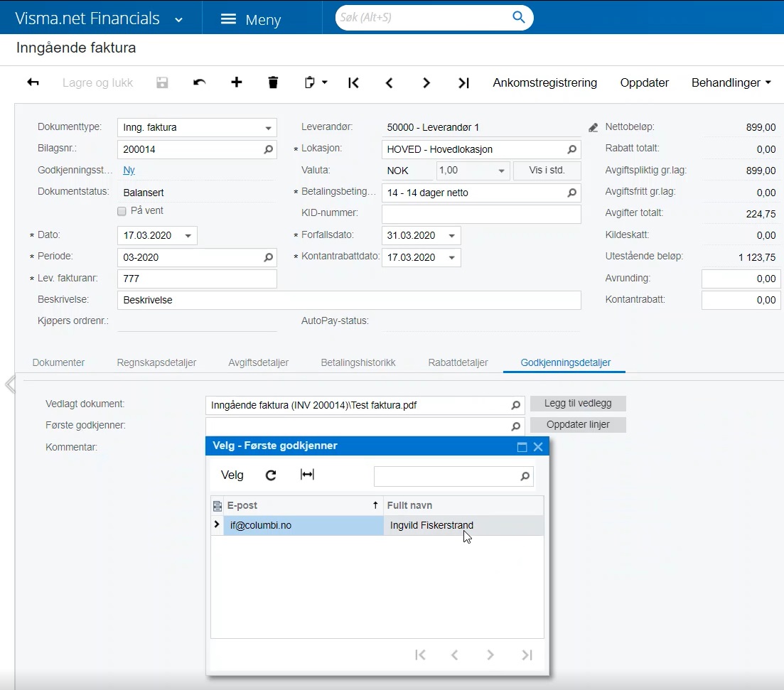Go to the next record
The image size is (784, 690).
[426, 82]
